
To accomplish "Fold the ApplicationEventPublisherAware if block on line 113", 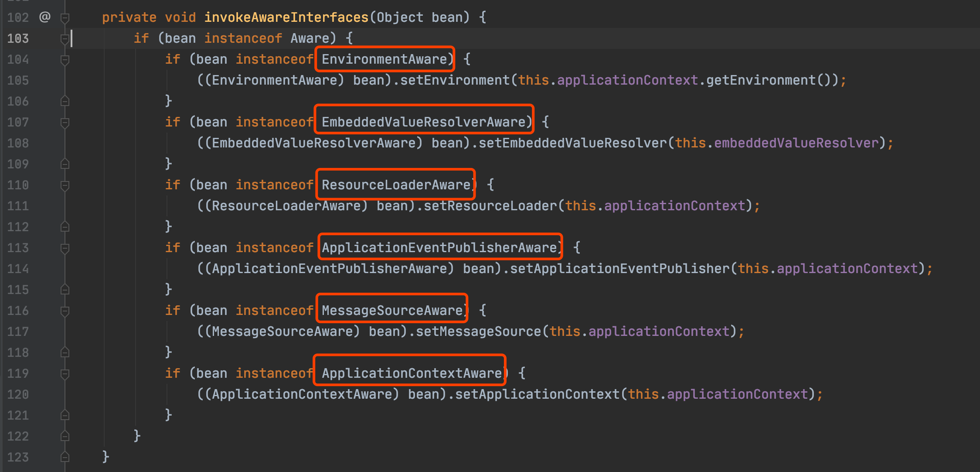I will pyautogui.click(x=65, y=248).
